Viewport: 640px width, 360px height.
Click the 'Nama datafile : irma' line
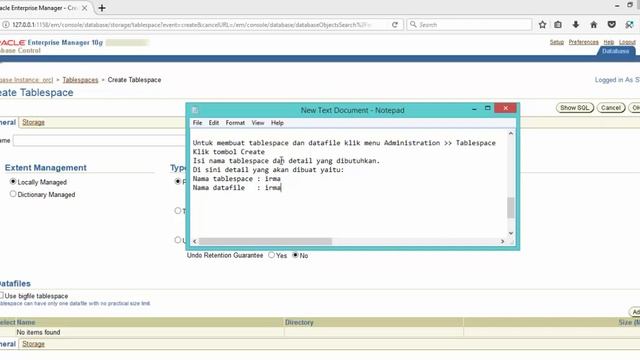[x=237, y=188]
